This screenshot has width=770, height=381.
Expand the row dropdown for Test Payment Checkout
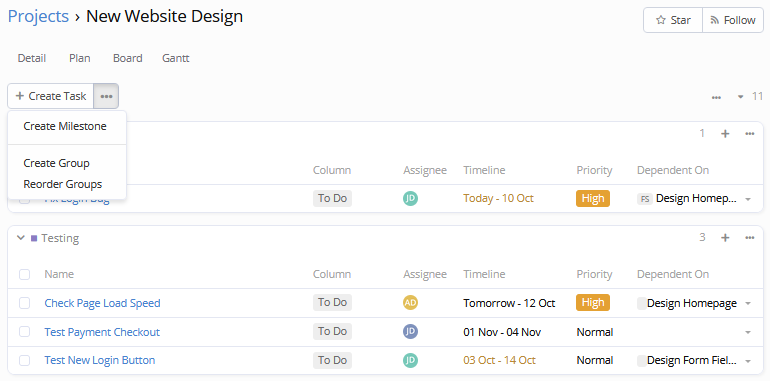(748, 332)
